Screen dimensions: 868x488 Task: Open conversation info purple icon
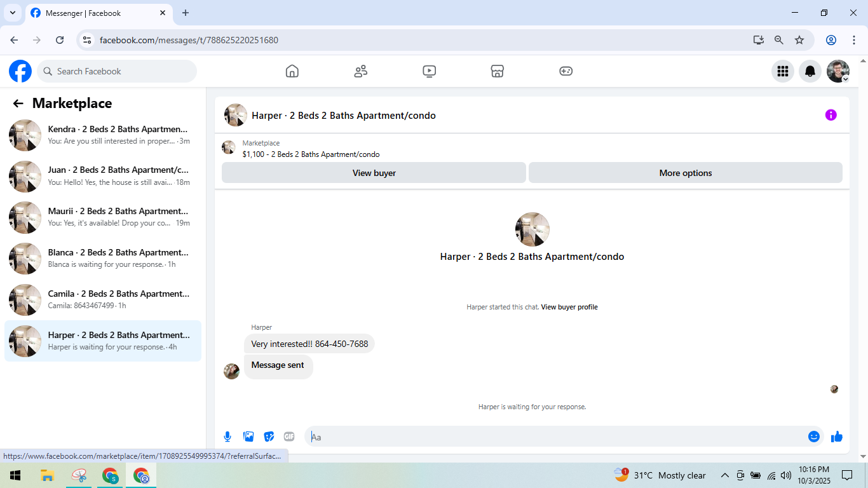pyautogui.click(x=831, y=115)
